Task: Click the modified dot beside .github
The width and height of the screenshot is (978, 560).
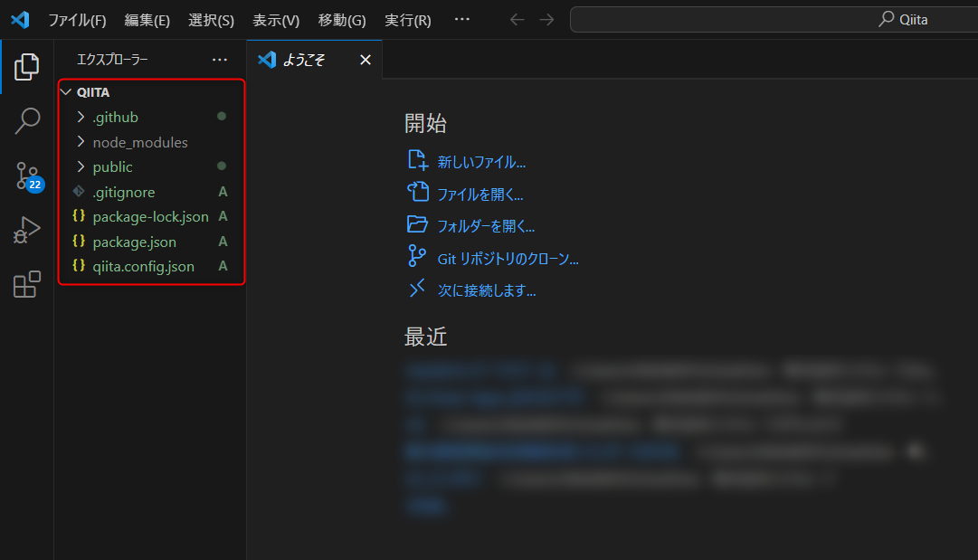Action: [x=222, y=116]
